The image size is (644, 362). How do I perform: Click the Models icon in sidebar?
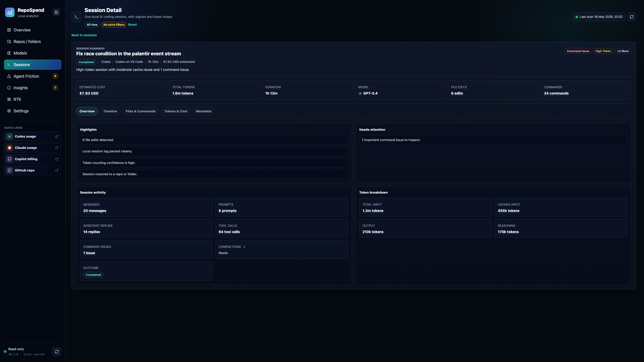pos(9,53)
